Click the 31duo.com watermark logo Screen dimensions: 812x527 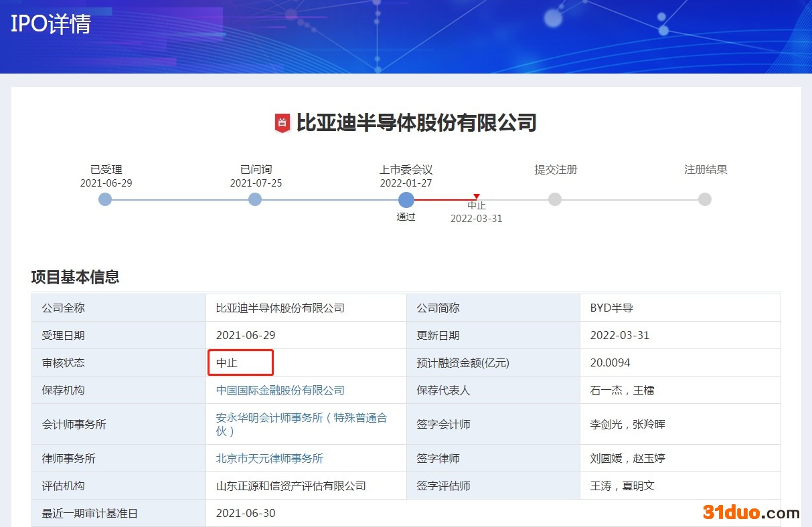[x=751, y=512]
